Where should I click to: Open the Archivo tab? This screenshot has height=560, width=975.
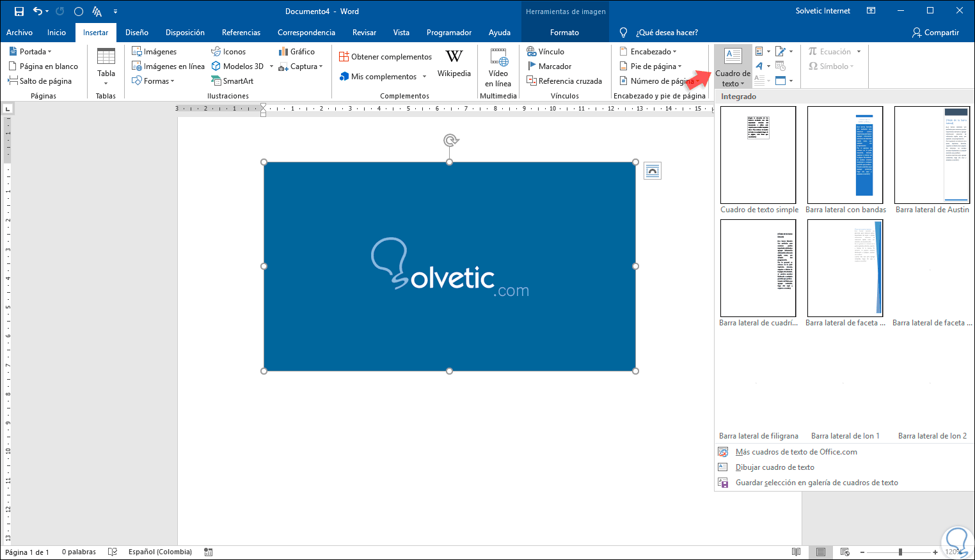click(20, 33)
